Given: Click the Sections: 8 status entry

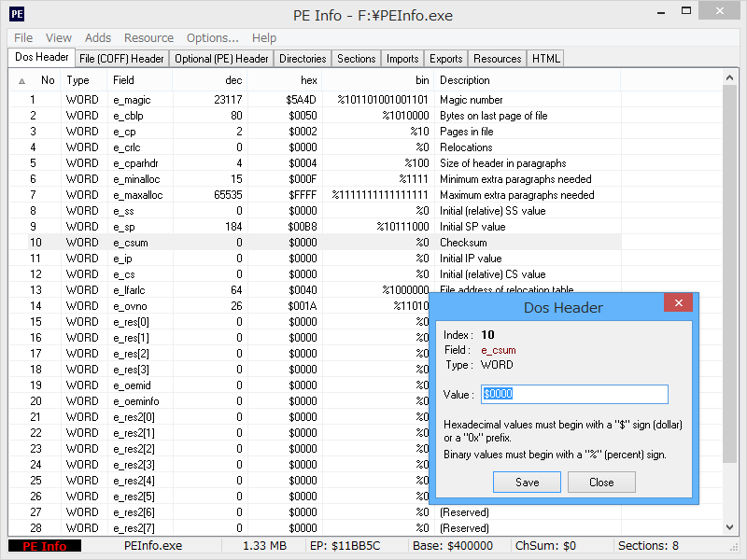Looking at the screenshot, I should (x=648, y=546).
